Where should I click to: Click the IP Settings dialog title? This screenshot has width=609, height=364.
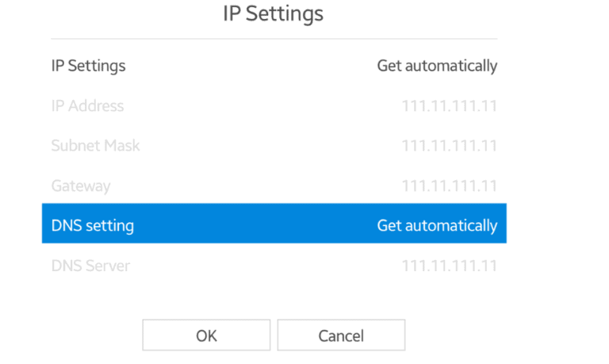[274, 13]
